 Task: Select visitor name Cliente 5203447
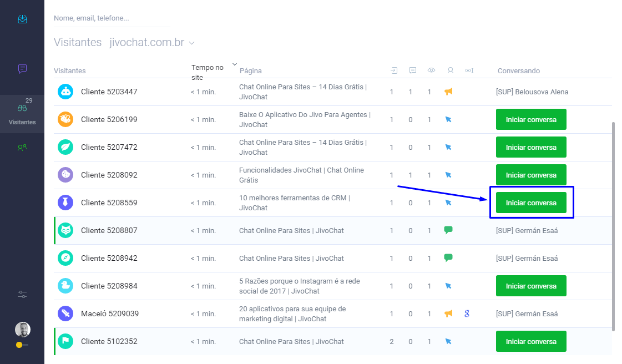109,92
